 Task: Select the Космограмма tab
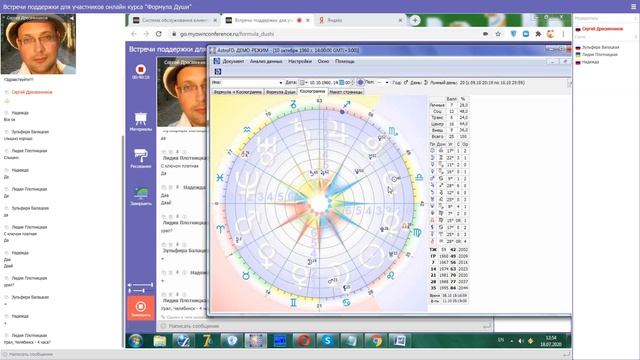312,92
